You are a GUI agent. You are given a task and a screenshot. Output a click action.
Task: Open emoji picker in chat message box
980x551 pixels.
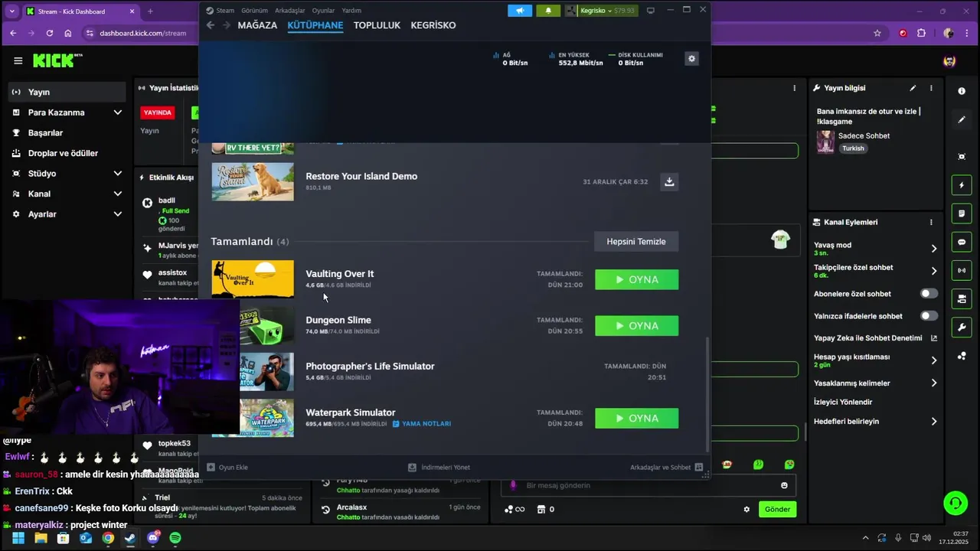tap(784, 485)
